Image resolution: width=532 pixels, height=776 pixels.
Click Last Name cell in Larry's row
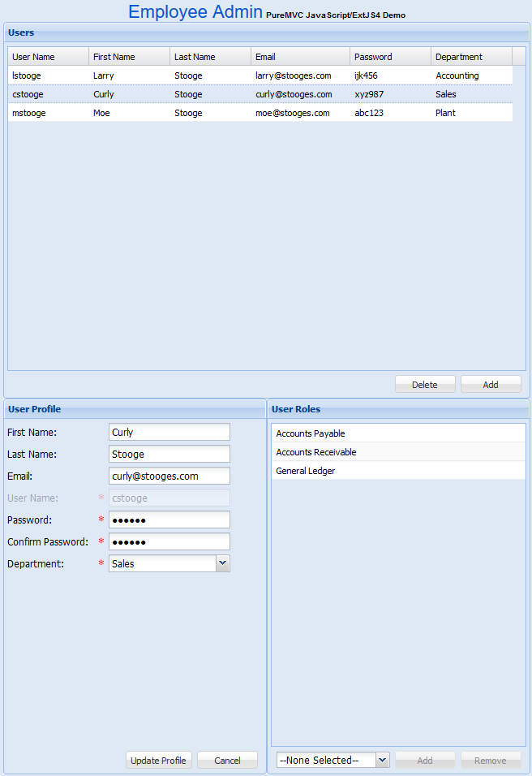pos(210,75)
